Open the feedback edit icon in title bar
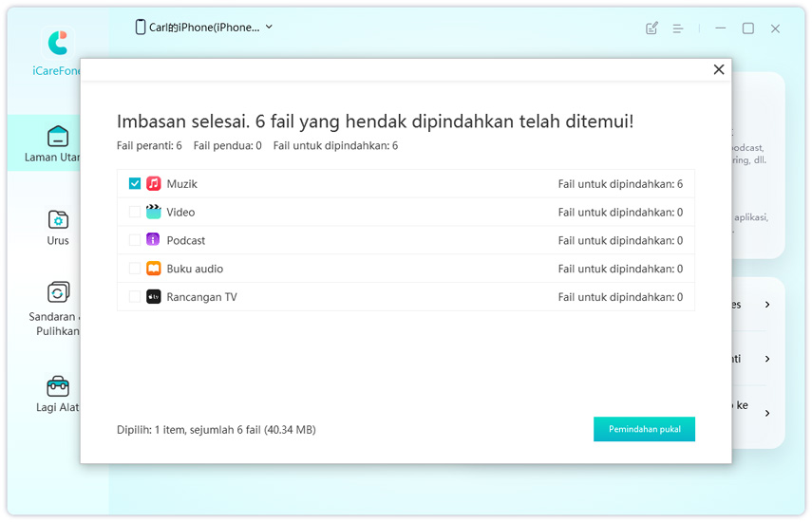 tap(651, 28)
